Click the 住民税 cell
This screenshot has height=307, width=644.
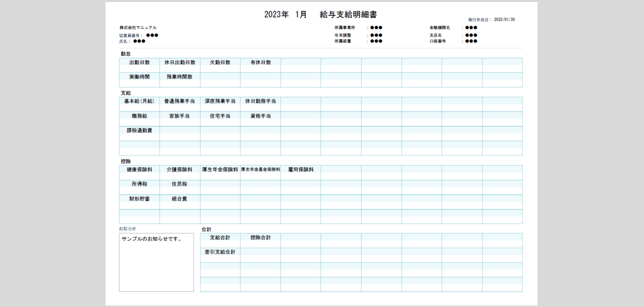[x=180, y=184]
